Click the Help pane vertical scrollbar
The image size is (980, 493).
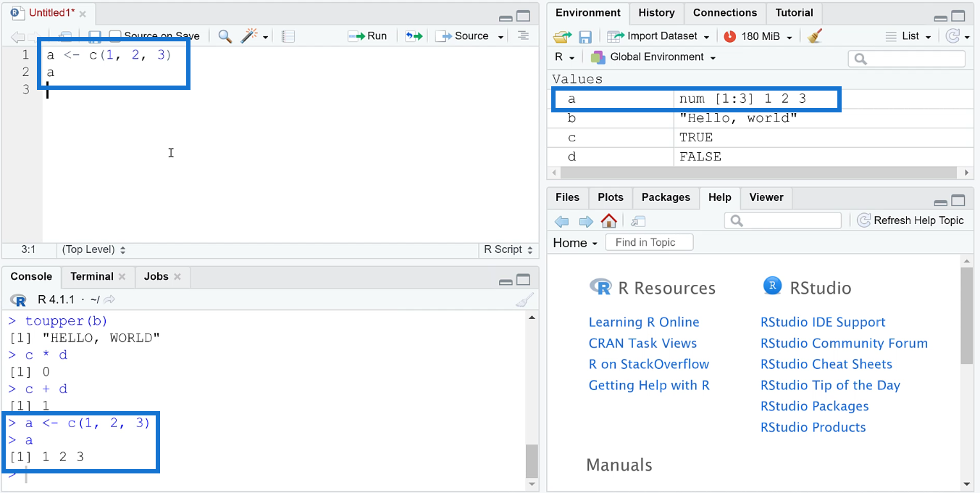[967, 315]
